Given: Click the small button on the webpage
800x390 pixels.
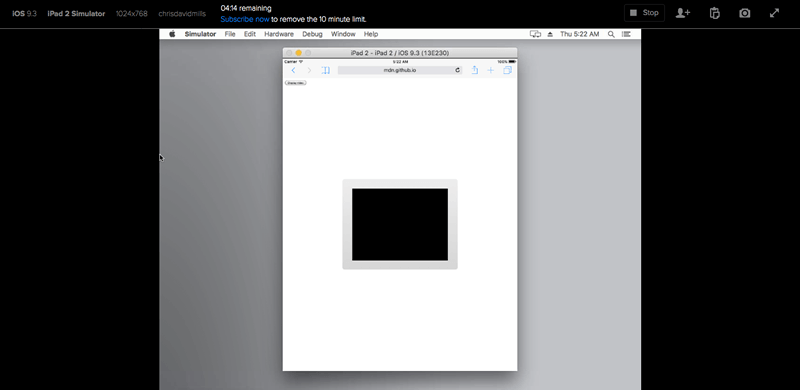Looking at the screenshot, I should coord(295,83).
